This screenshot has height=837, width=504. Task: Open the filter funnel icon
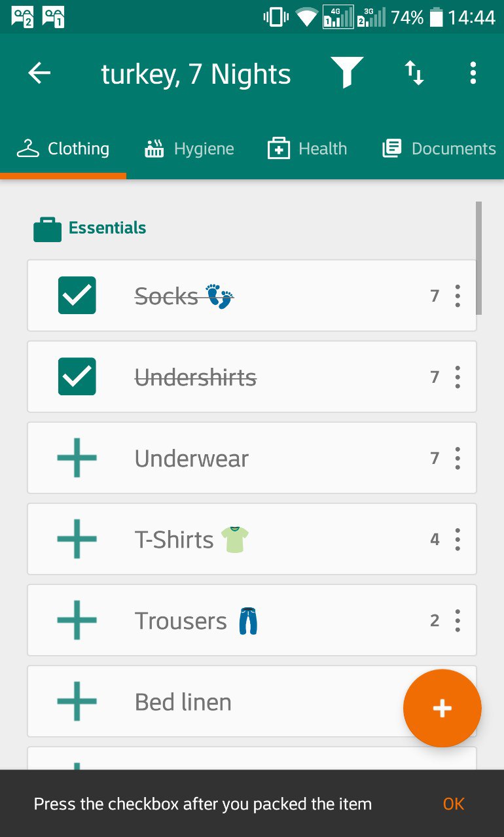click(x=347, y=73)
